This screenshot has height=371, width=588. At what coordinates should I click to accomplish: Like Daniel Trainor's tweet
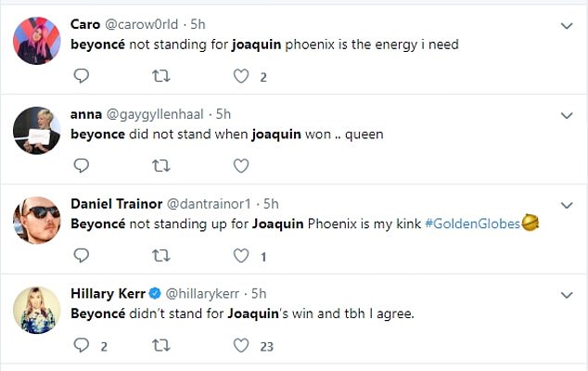tap(241, 255)
